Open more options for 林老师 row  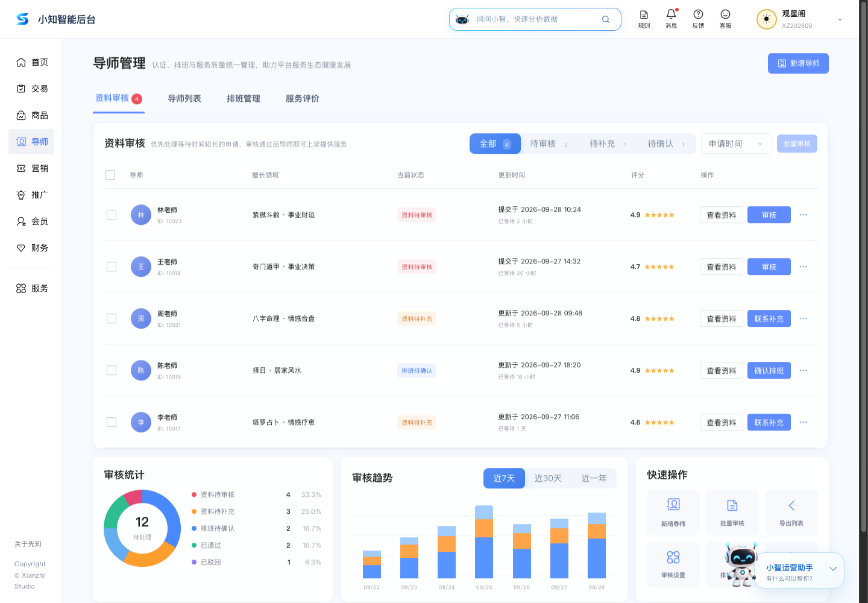[x=803, y=215]
